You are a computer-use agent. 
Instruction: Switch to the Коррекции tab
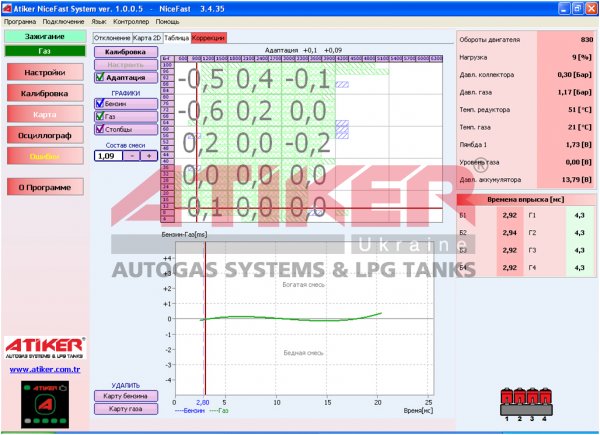[209, 38]
